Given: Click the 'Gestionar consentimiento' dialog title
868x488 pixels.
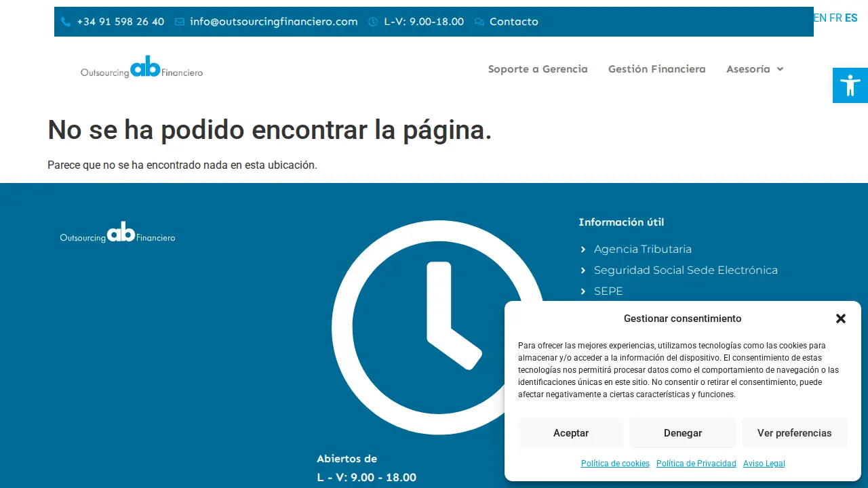Looking at the screenshot, I should click(683, 319).
